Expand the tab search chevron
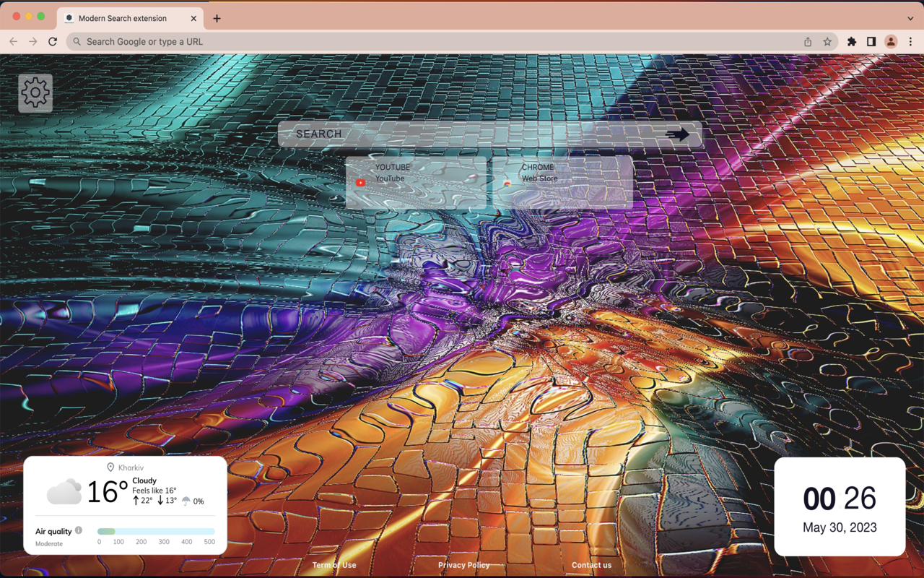924x578 pixels. point(910,18)
